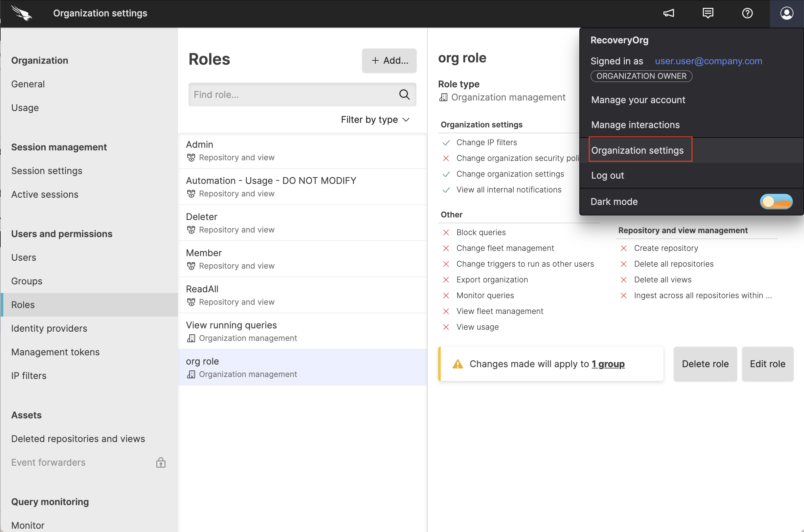The height and width of the screenshot is (532, 804).
Task: Click the lock icon beside Event forwarders
Action: [161, 462]
